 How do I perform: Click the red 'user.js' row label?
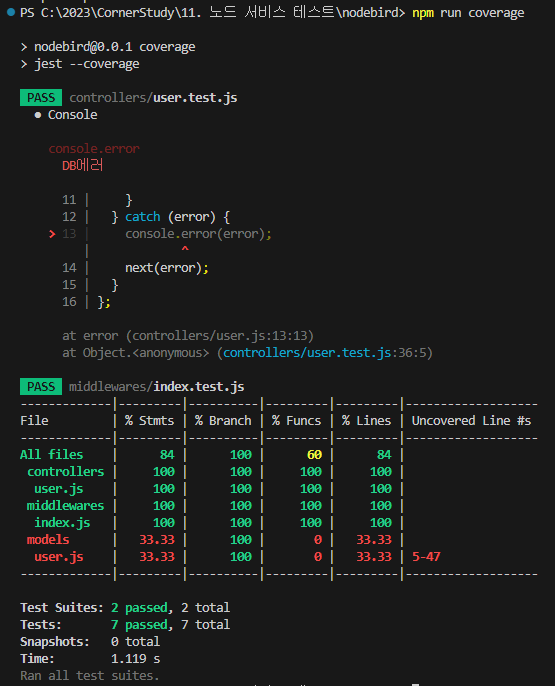pos(59,557)
